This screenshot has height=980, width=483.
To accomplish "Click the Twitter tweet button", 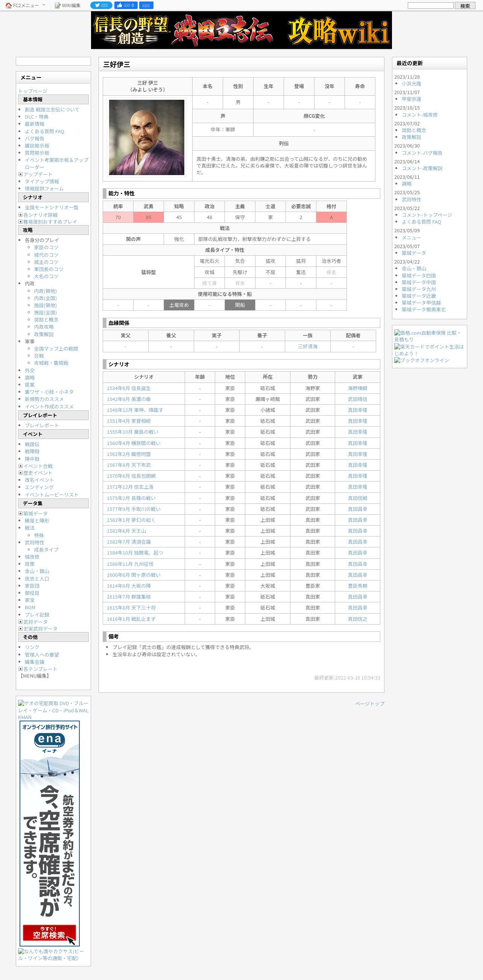I will coord(101,5).
